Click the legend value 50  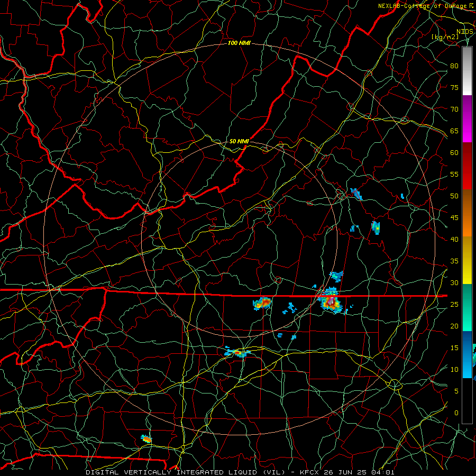click(x=454, y=196)
